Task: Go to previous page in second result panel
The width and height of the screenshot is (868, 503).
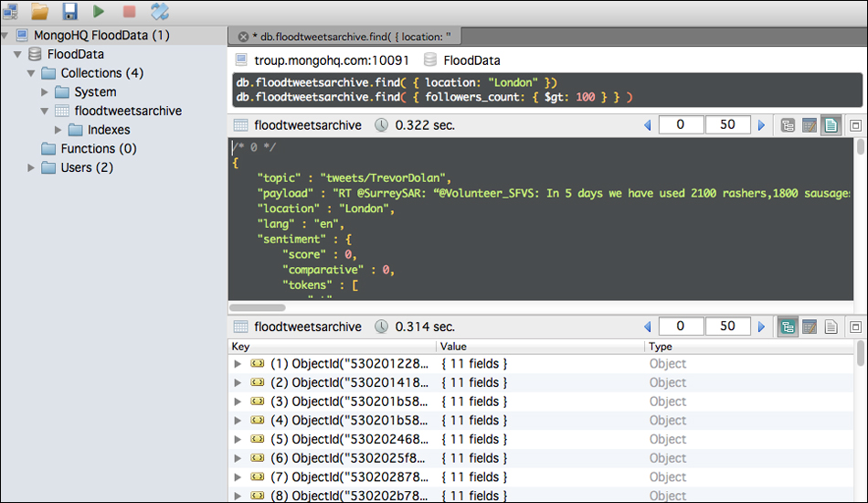Action: point(647,326)
